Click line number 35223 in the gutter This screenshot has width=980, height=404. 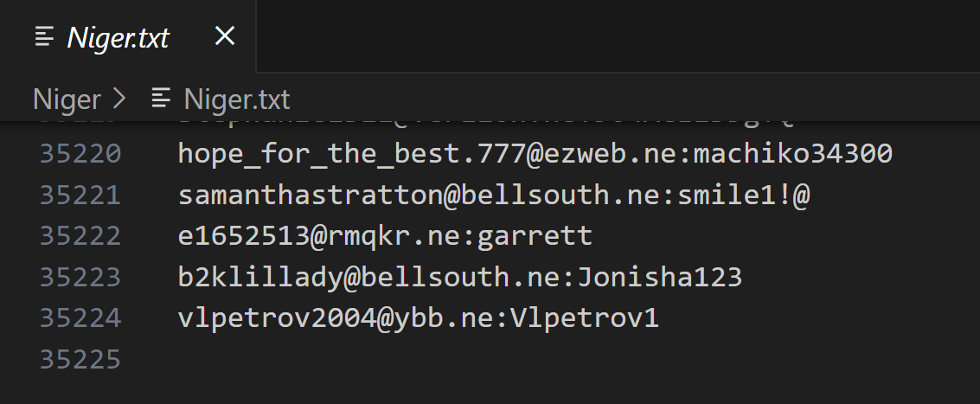coord(80,278)
